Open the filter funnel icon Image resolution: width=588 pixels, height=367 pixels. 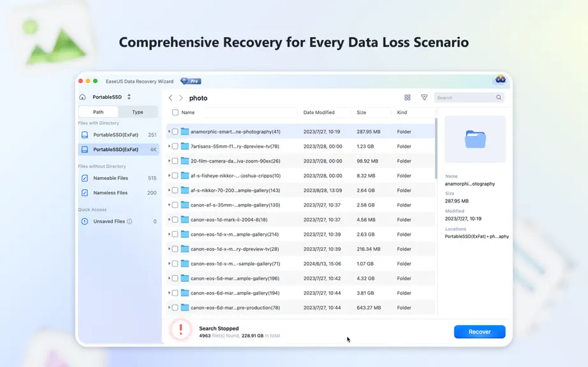(424, 97)
